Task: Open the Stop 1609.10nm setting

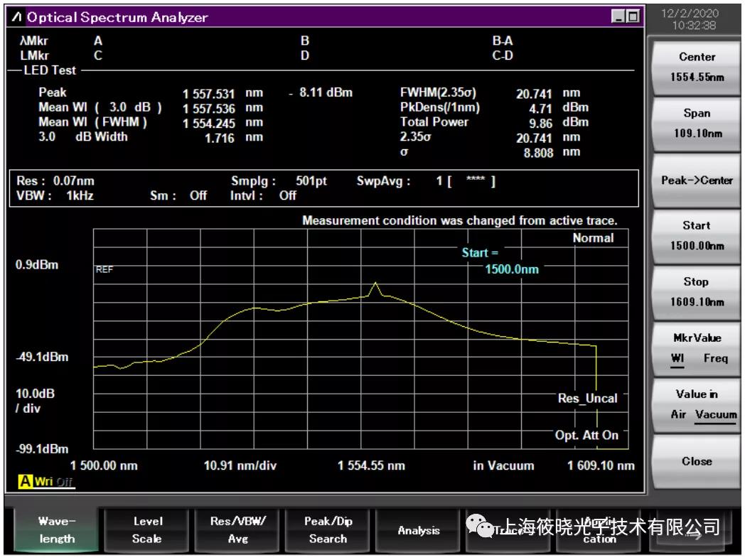Action: pos(696,292)
